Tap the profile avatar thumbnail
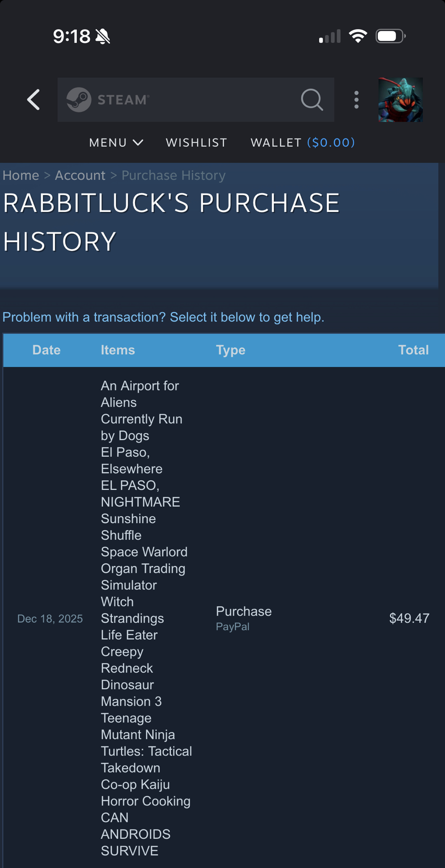 [400, 100]
